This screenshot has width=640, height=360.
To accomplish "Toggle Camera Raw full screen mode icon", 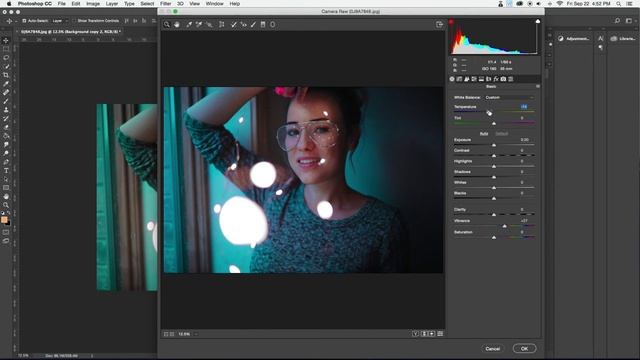I will coord(439,24).
